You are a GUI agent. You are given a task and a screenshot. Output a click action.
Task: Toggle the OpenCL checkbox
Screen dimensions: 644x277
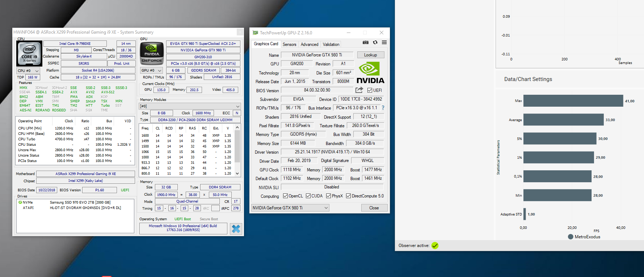(x=285, y=196)
